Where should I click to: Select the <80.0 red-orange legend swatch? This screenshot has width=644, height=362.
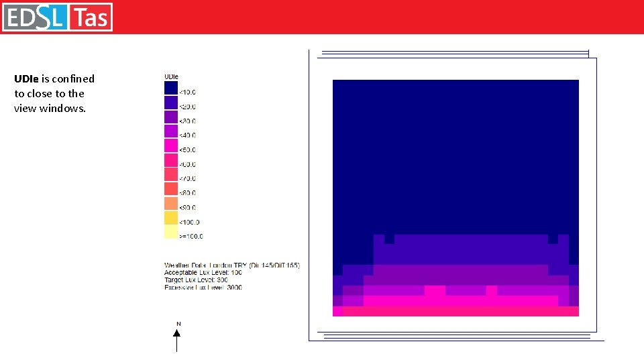171,188
